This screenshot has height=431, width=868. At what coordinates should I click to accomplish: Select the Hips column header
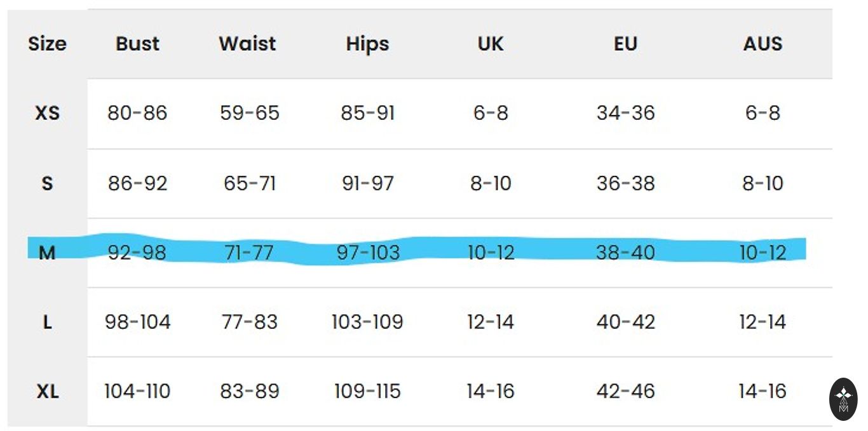coord(367,44)
